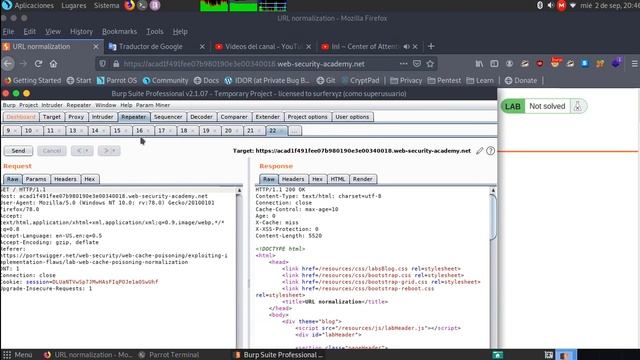This screenshot has height=360, width=640.
Task: Open the tracking protection shield icon
Action: pos(103,64)
